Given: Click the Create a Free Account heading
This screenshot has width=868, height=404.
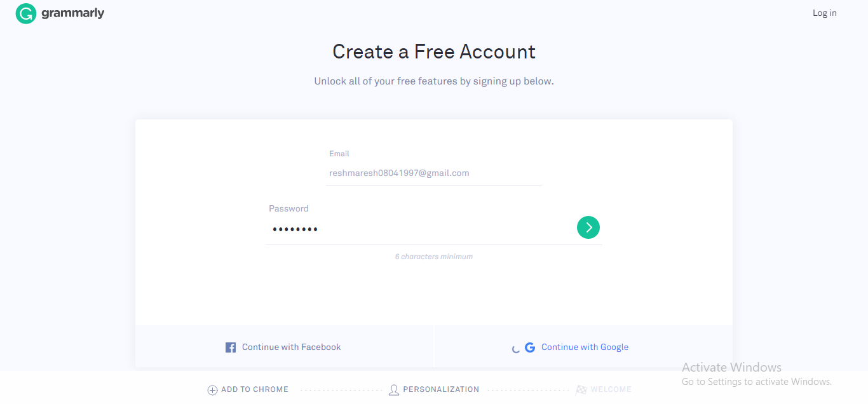Looking at the screenshot, I should (434, 51).
